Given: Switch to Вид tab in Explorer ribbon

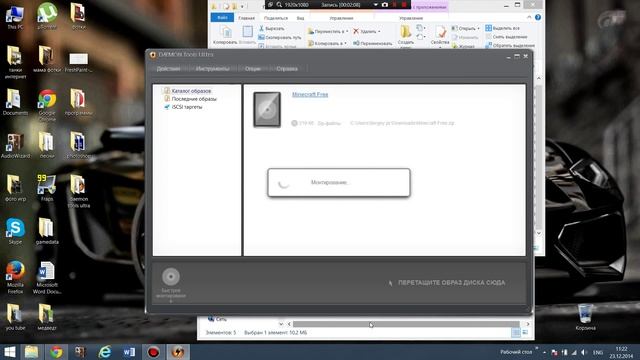Looking at the screenshot, I should coord(300,18).
